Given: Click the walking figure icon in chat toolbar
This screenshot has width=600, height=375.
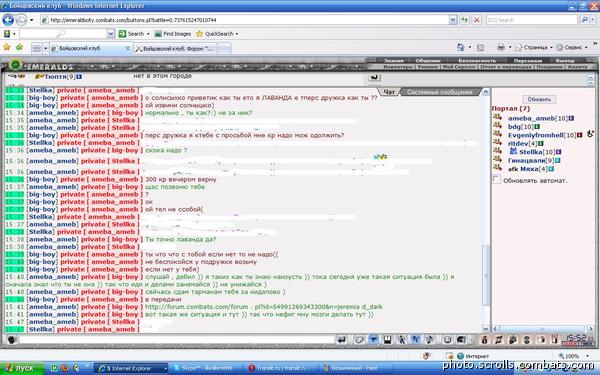Looking at the screenshot, I should 402,339.
